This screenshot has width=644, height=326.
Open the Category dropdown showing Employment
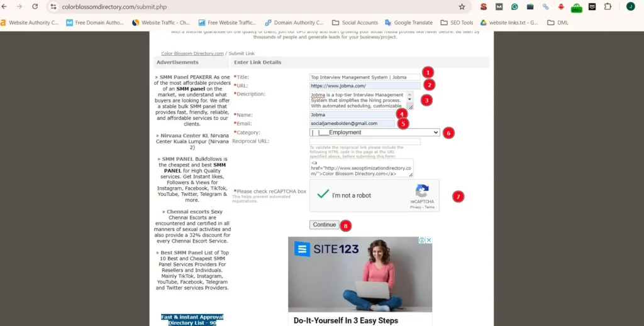[x=375, y=133]
